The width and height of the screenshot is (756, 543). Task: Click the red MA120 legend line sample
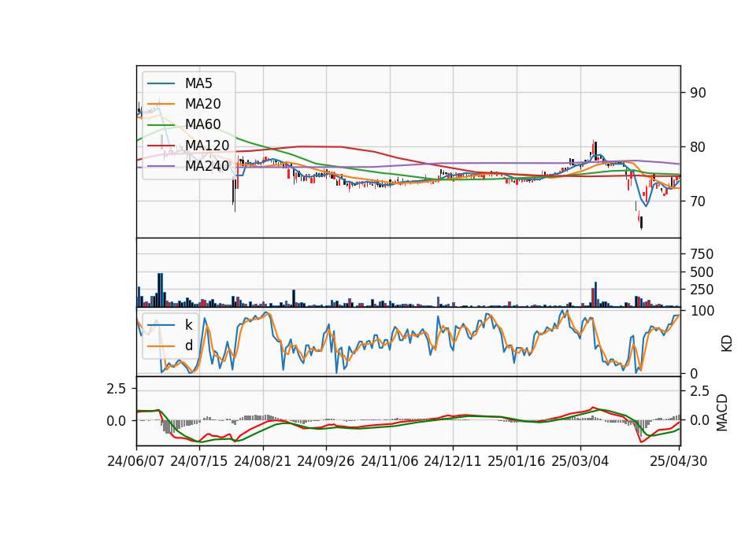pos(161,146)
